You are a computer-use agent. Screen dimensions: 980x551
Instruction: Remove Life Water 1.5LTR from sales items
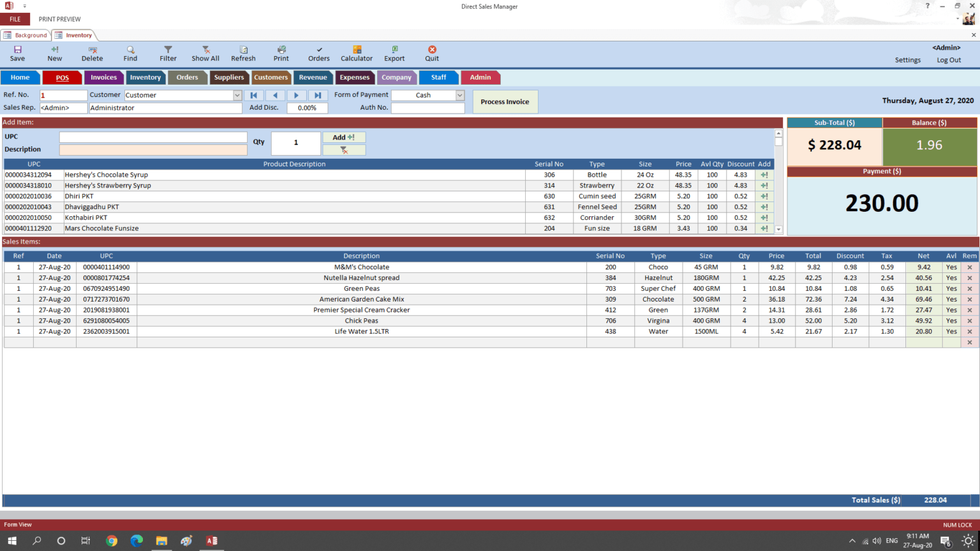tap(969, 331)
